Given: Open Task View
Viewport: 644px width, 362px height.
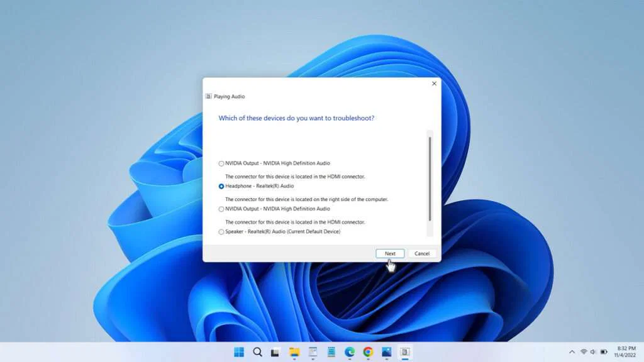Looking at the screenshot, I should [277, 353].
